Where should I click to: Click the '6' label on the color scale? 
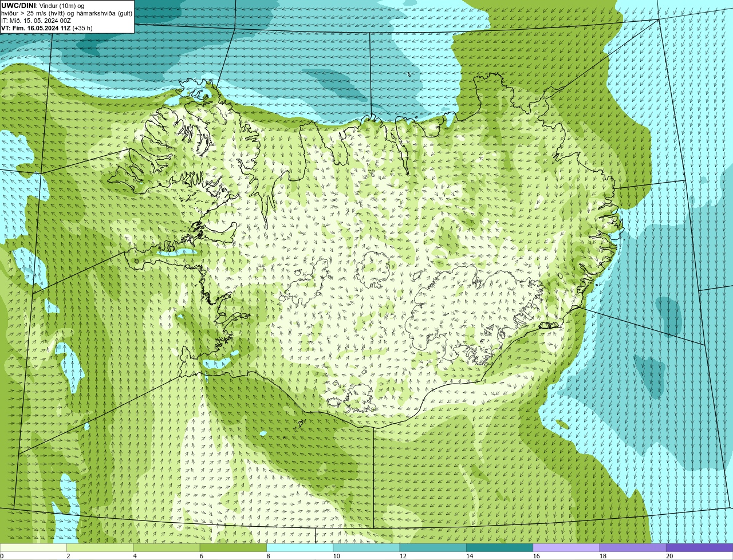[x=202, y=556]
